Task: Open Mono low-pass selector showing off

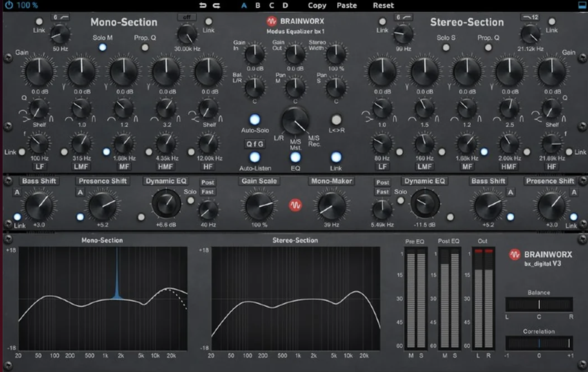Action: coord(187,17)
